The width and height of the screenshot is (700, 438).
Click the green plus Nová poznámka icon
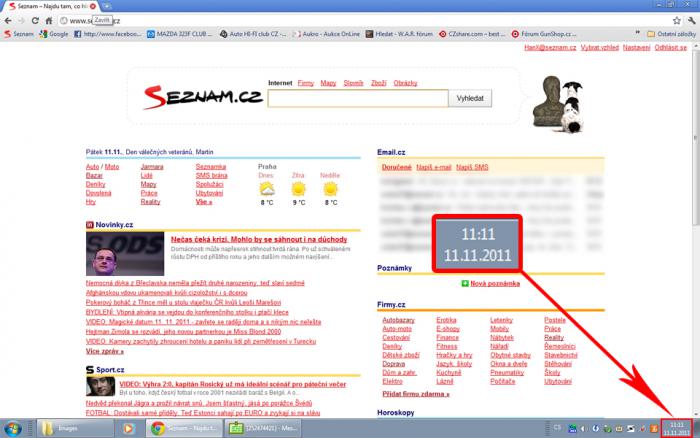(466, 284)
